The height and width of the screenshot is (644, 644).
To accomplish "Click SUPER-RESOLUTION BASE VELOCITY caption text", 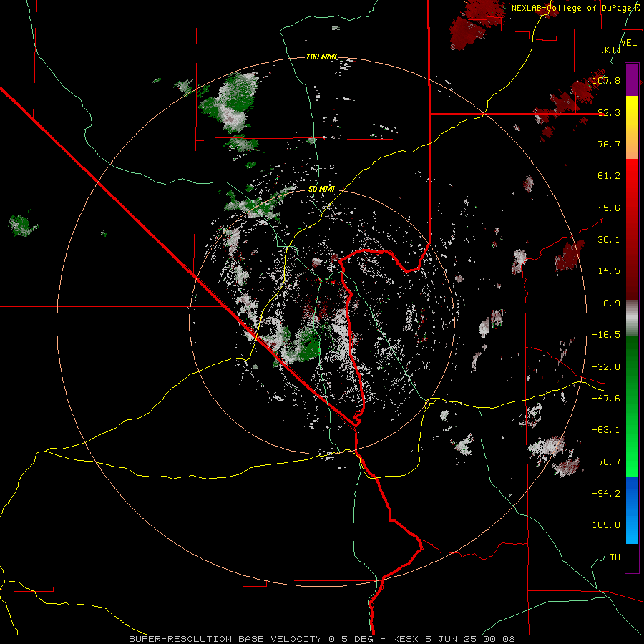I will (227, 639).
